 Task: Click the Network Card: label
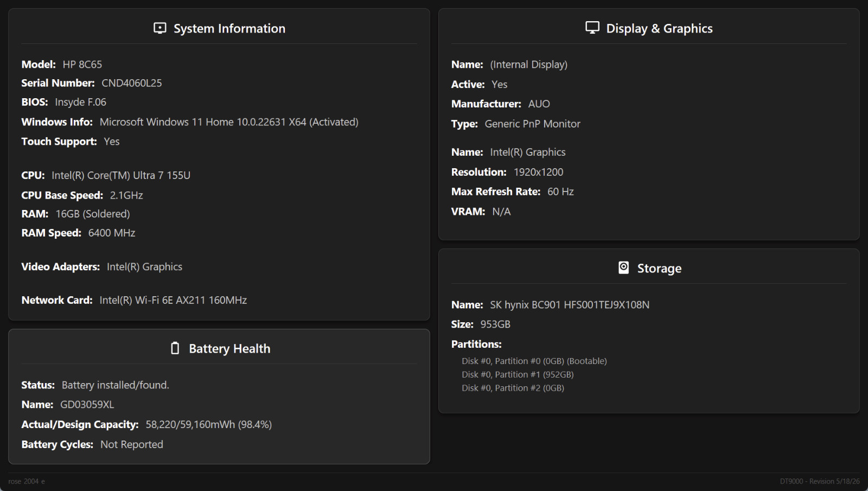57,300
